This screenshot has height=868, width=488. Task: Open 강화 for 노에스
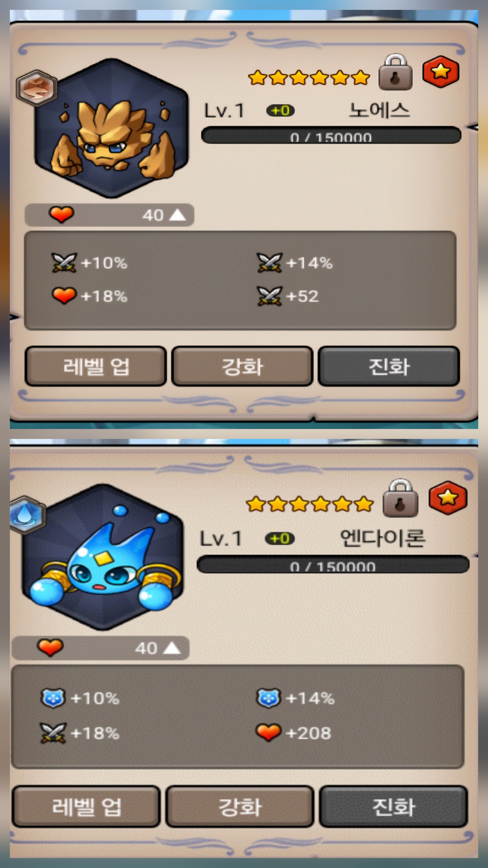pyautogui.click(x=242, y=366)
